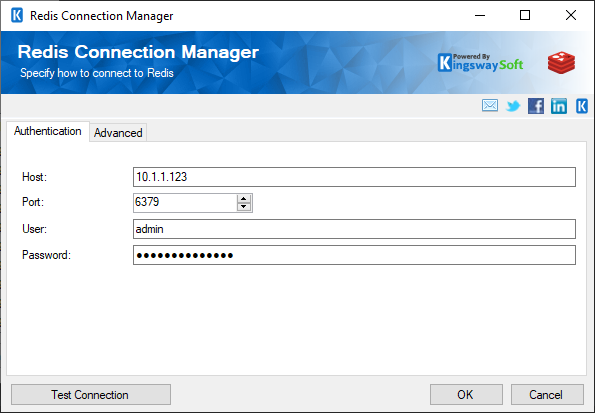595x413 pixels.
Task: Open the Facebook icon link
Action: [x=536, y=106]
